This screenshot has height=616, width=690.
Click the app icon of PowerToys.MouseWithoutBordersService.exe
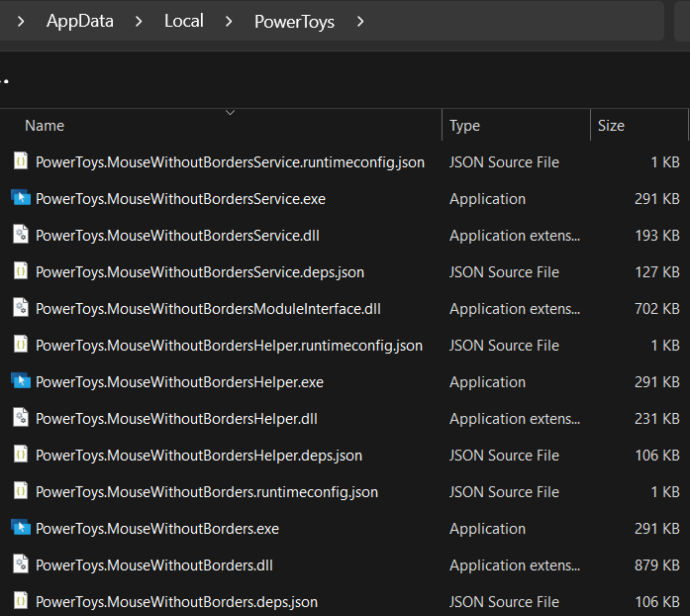(21, 198)
